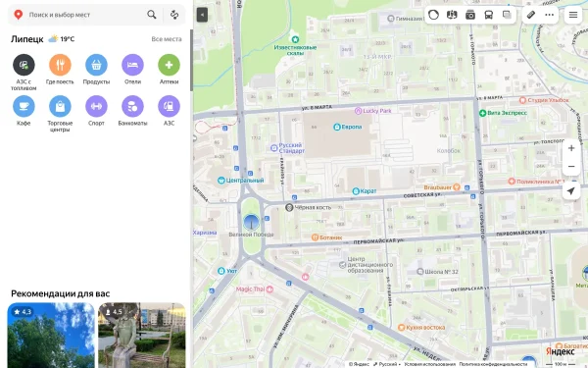Toggle the parking map layer icon
This screenshot has height=368, width=588.
click(452, 15)
